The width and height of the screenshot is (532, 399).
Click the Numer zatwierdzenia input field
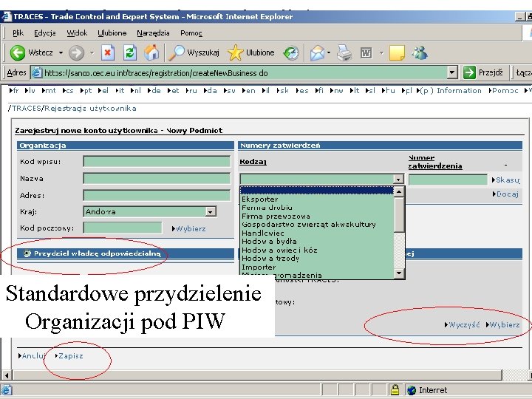[x=448, y=180]
